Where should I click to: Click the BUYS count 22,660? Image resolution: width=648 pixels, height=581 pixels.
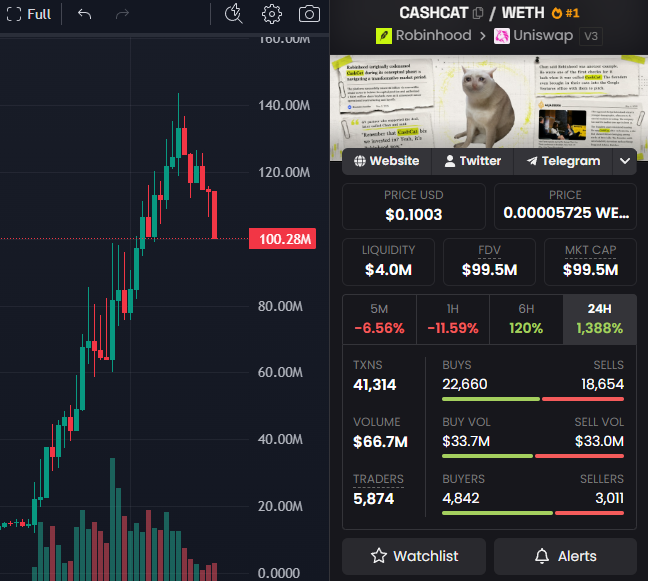tap(465, 384)
